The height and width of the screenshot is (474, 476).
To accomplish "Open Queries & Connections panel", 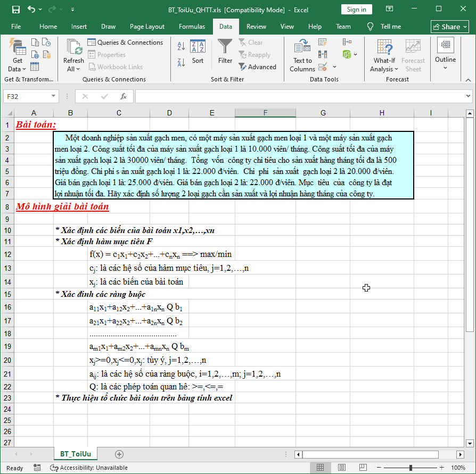I will [126, 42].
